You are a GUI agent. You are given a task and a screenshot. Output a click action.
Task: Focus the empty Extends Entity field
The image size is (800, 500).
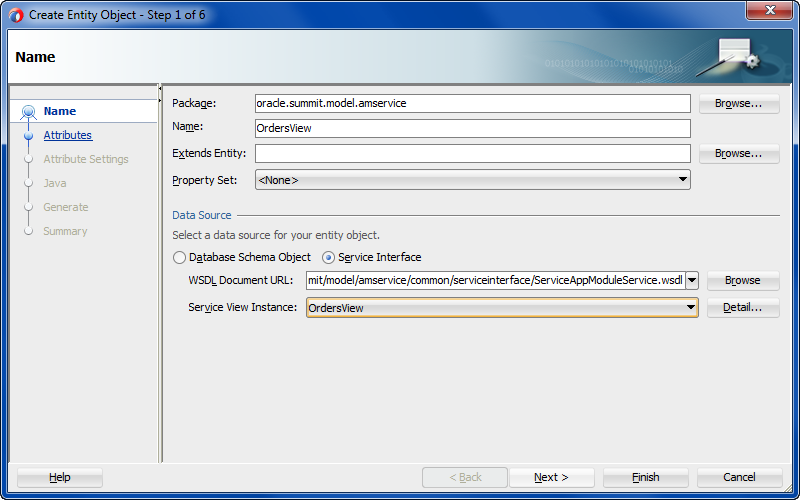coord(472,153)
